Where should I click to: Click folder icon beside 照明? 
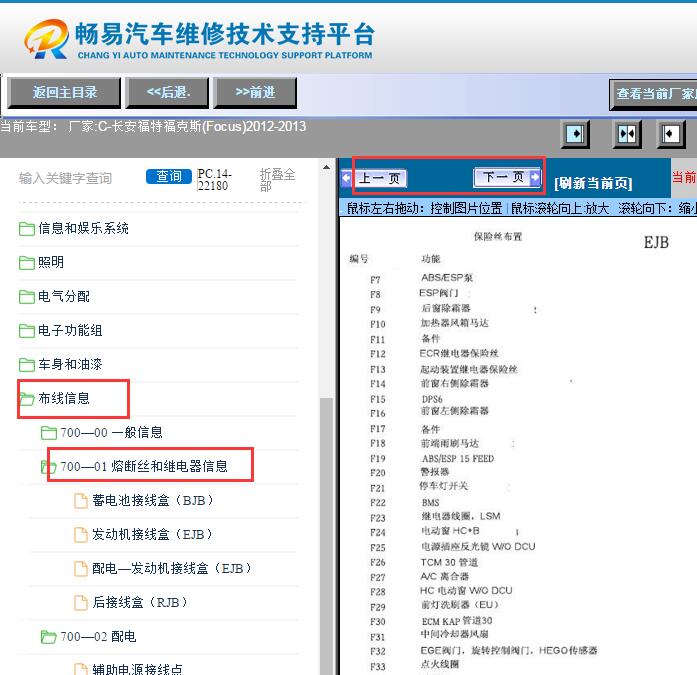27,263
